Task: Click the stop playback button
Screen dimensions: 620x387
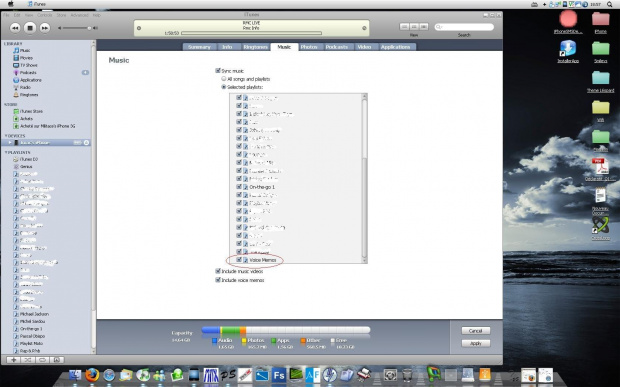Action: 30,28
